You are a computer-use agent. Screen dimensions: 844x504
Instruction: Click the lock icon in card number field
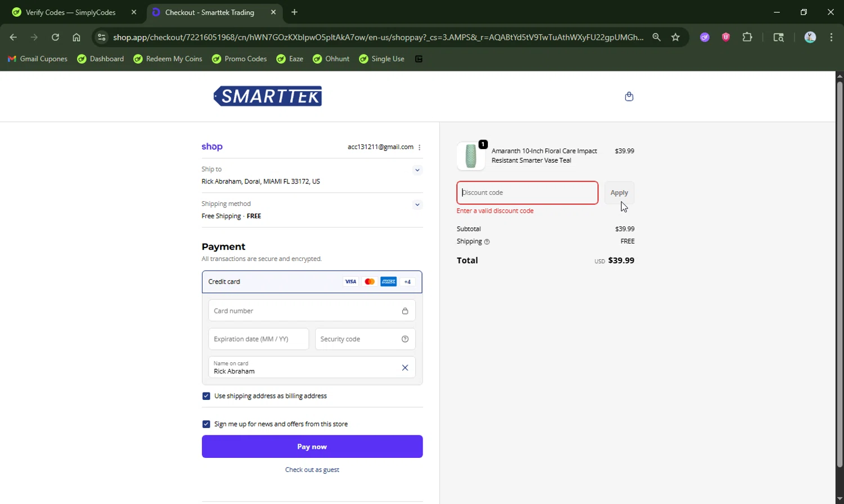pyautogui.click(x=405, y=311)
